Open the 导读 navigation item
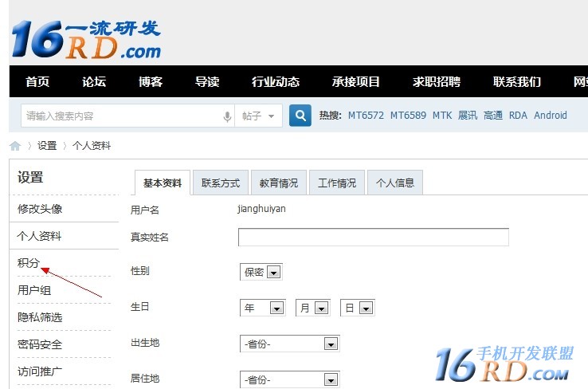 click(207, 81)
